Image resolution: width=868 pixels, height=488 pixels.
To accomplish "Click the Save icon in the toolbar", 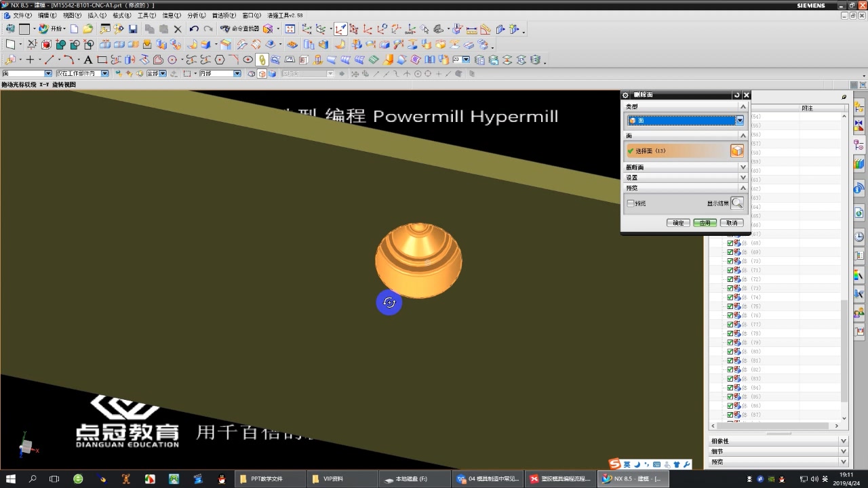I will click(133, 29).
